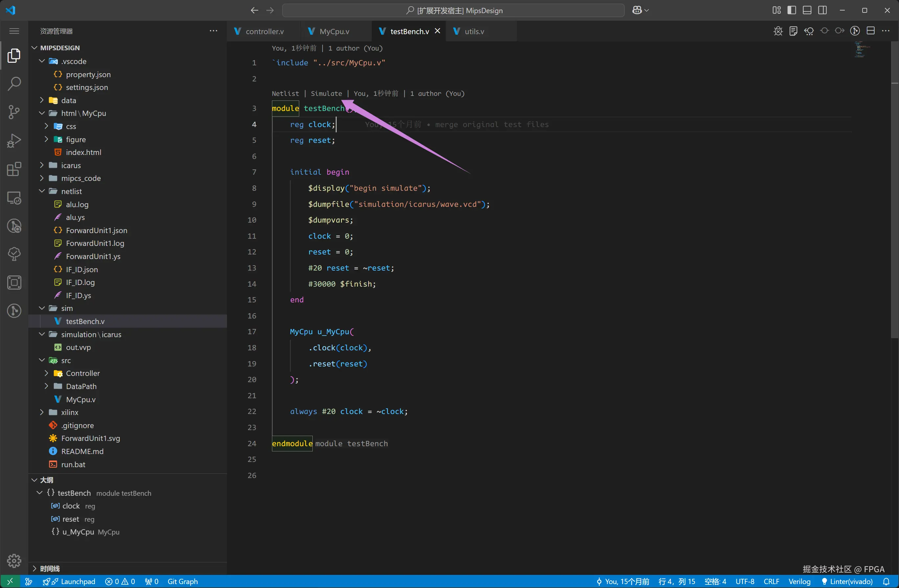Toggle bottom panel layout button
The width and height of the screenshot is (899, 588).
pos(807,10)
